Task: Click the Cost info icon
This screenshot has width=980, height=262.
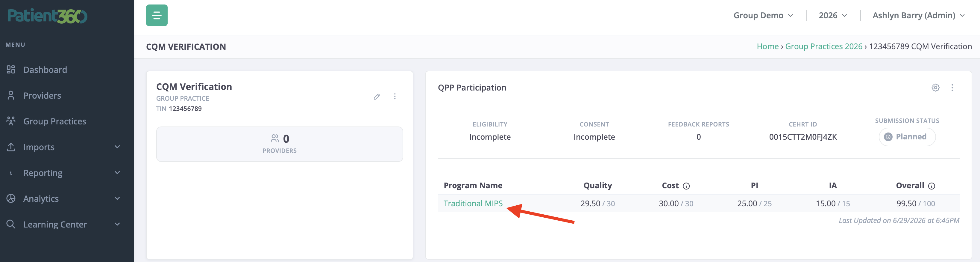Action: pyautogui.click(x=686, y=186)
